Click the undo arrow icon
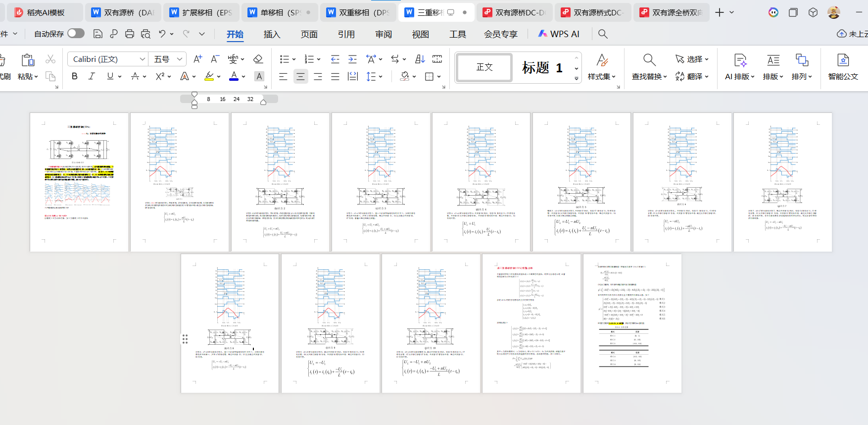Viewport: 868px width, 425px height. [x=162, y=34]
